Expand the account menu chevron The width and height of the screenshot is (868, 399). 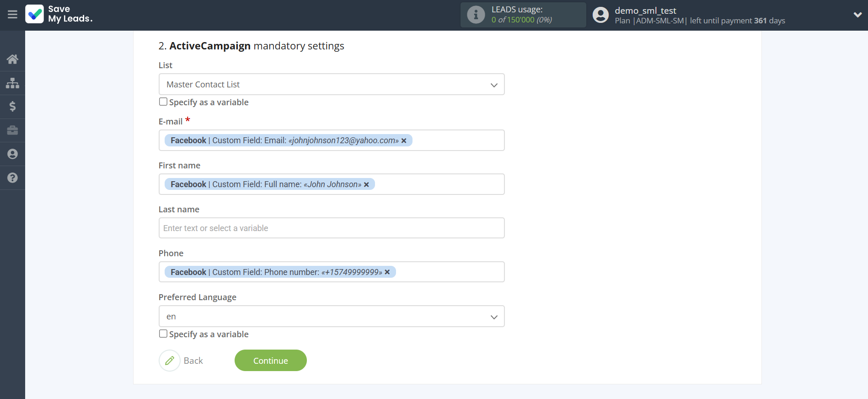(857, 15)
